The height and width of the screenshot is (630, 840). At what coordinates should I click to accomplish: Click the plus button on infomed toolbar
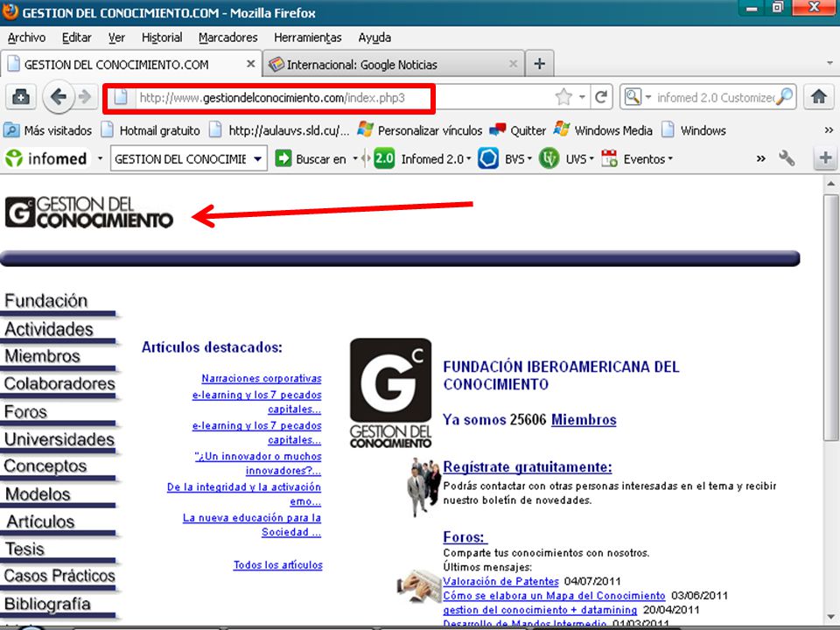[825, 158]
